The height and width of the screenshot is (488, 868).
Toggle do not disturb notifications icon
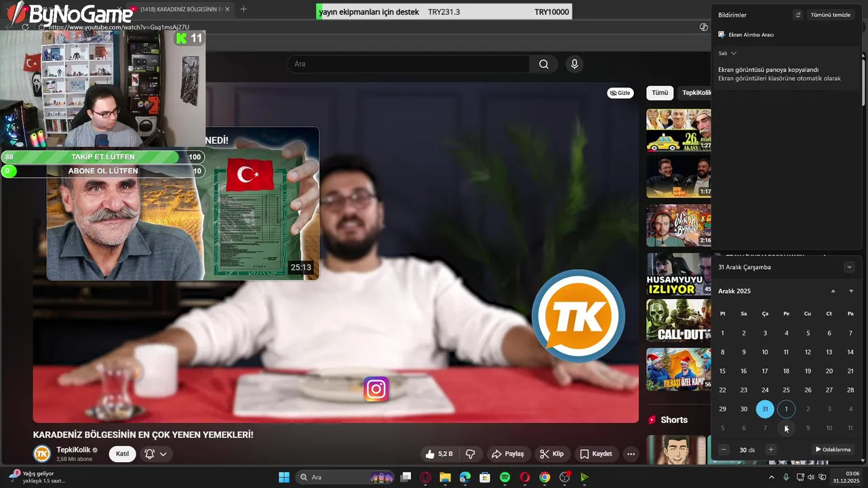798,15
